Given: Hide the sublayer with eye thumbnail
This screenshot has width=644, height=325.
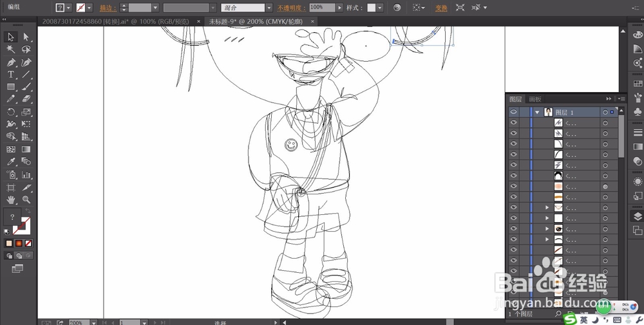Looking at the screenshot, I should pos(513,228).
